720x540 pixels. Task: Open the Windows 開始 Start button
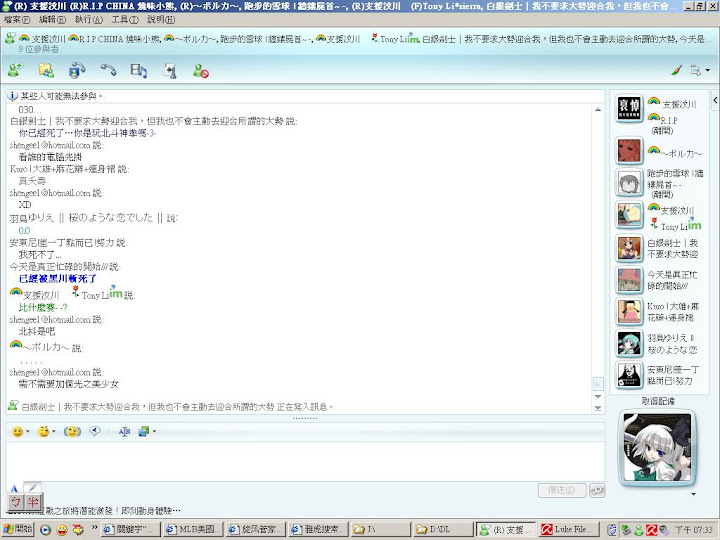[17, 529]
